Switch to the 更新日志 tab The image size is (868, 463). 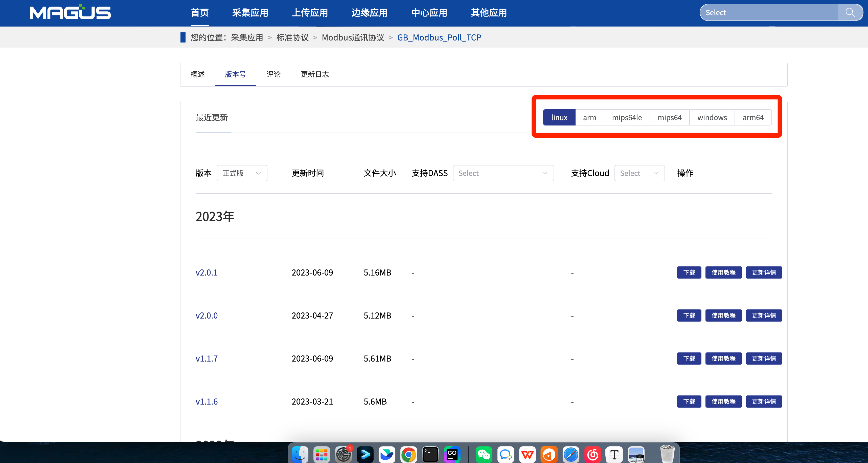tap(315, 74)
